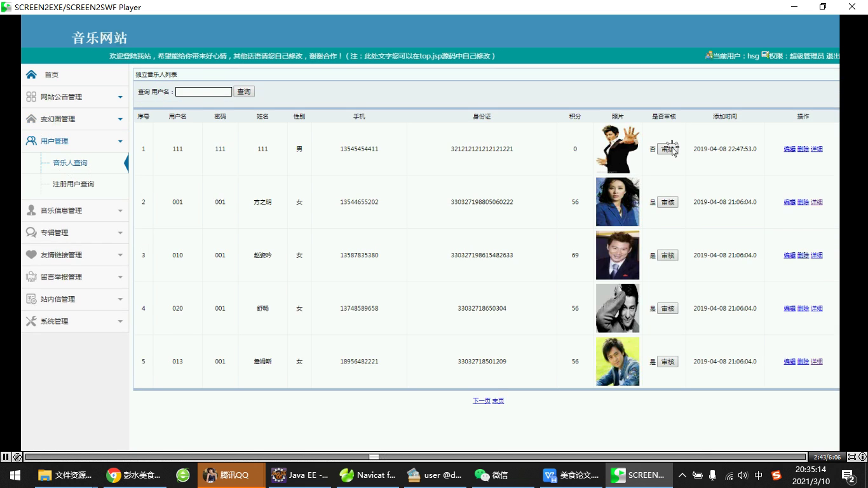Click 审核 button for user 013

pos(667,362)
